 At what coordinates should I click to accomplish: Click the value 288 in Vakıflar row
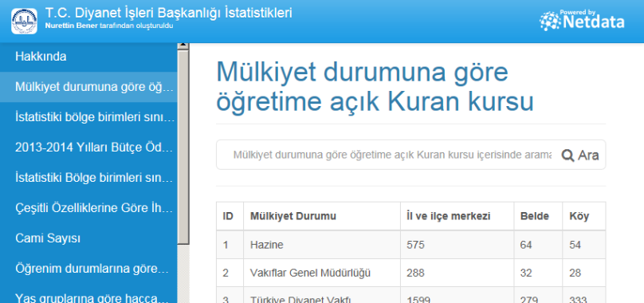[x=415, y=273]
